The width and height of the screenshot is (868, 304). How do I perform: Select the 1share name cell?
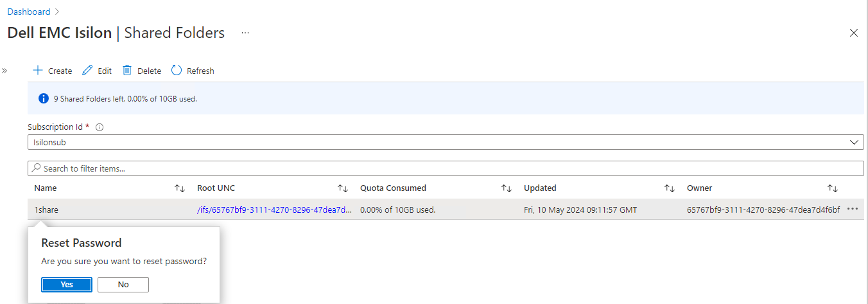pos(46,210)
